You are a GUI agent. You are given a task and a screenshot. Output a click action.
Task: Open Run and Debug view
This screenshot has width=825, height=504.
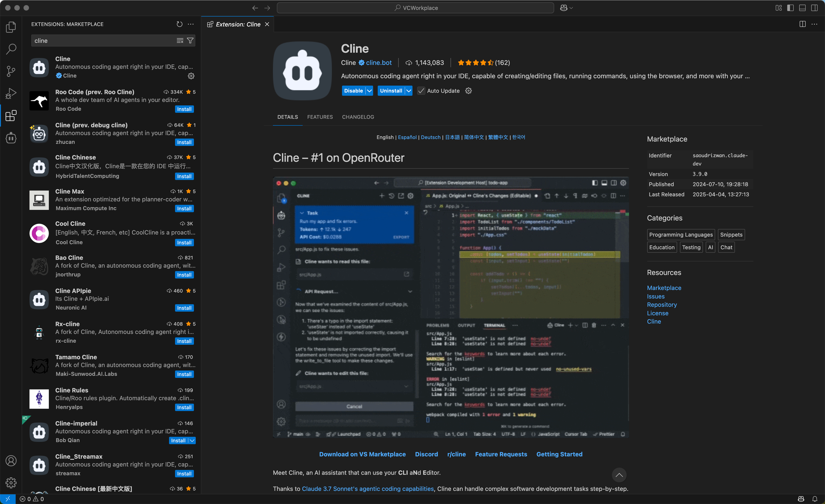11,93
